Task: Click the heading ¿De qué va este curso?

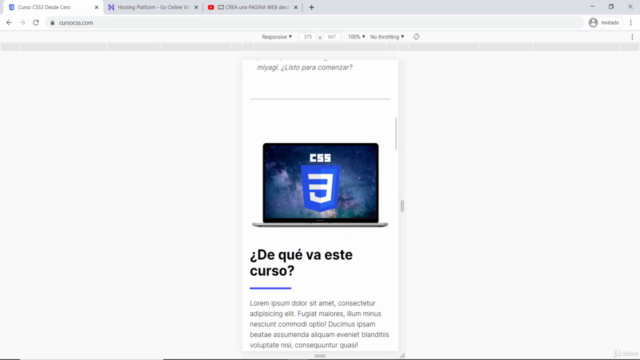Action: tap(301, 262)
